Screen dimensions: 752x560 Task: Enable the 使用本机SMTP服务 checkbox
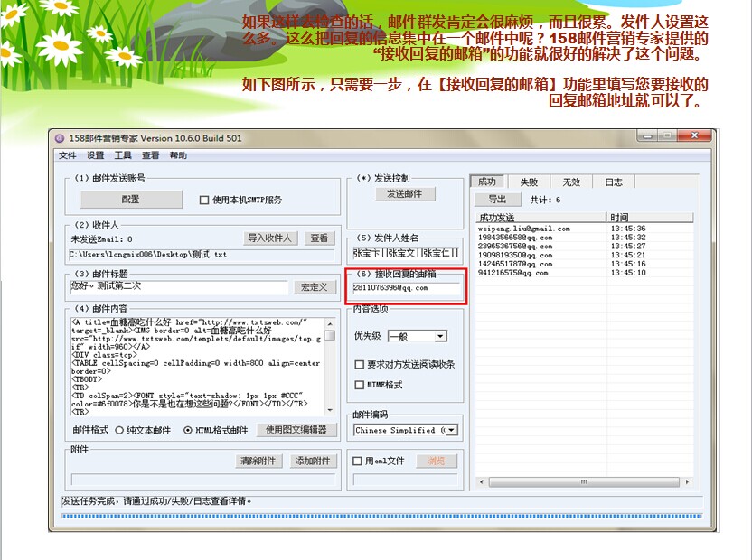coord(204,201)
